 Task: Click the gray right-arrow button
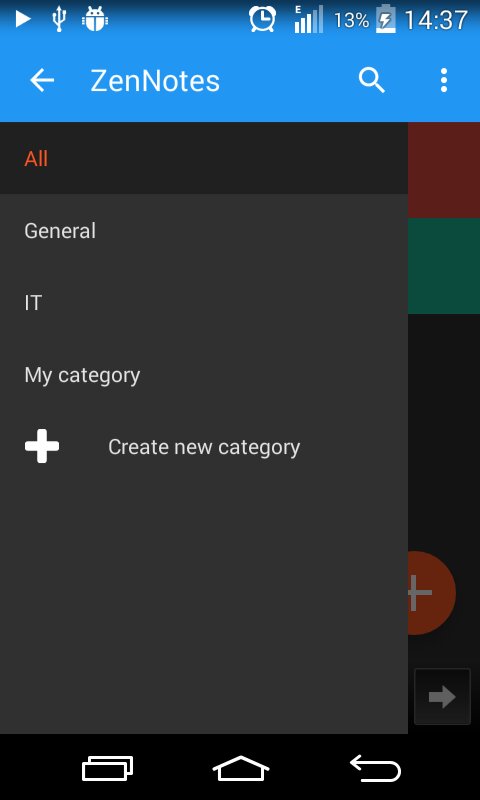pyautogui.click(x=442, y=696)
